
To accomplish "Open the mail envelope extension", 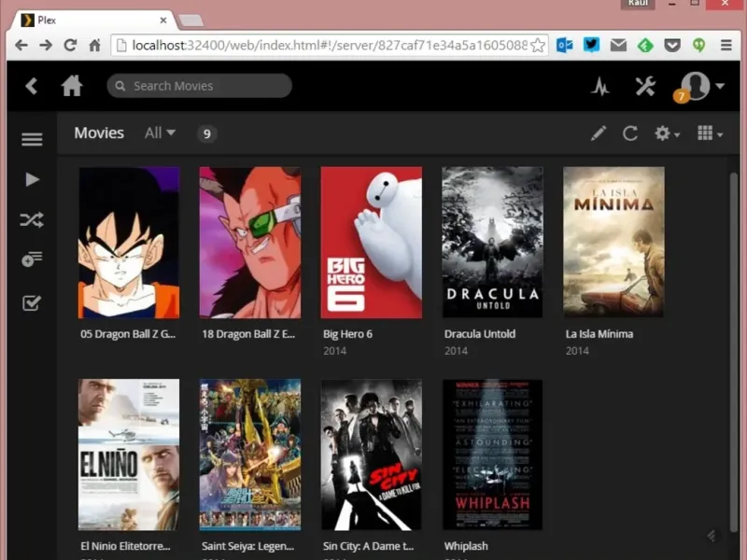I will pyautogui.click(x=618, y=45).
